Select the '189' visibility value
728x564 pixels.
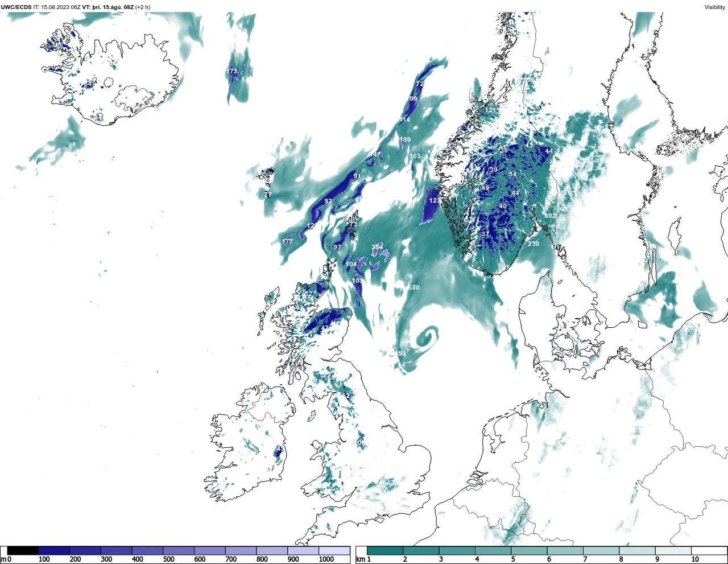tap(405, 139)
